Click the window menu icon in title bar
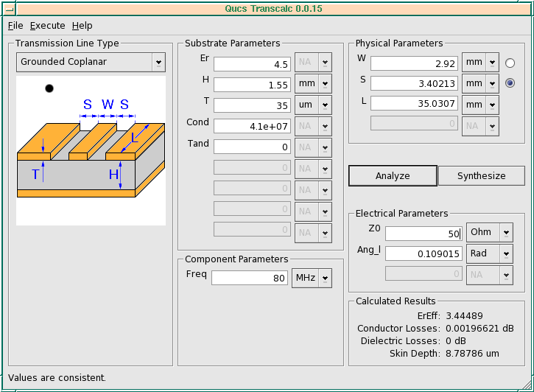 click(10, 9)
